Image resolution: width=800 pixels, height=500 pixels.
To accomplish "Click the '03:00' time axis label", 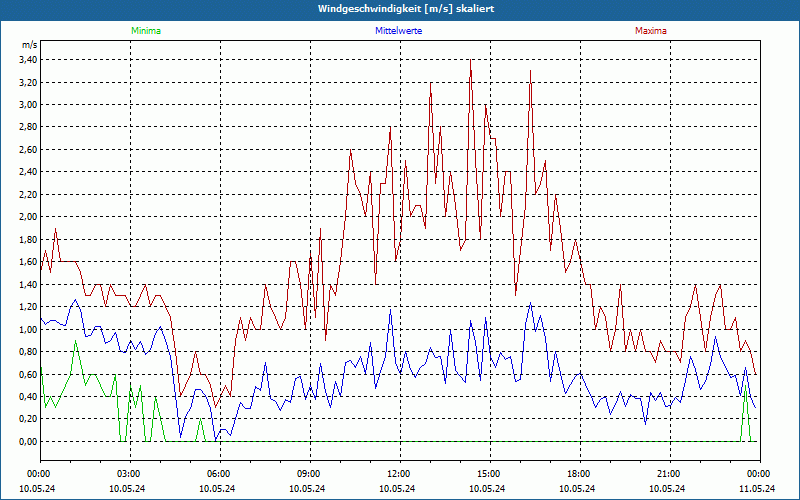I will point(130,474).
